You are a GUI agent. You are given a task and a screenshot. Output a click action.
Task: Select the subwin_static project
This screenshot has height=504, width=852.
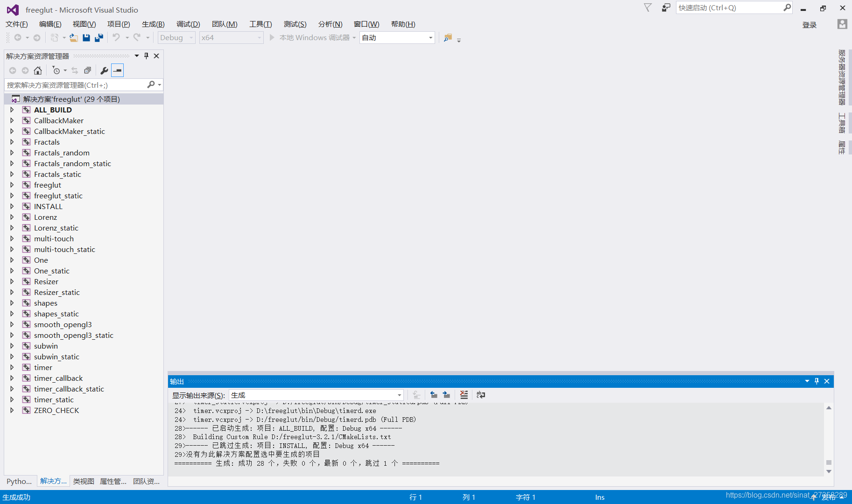click(x=56, y=357)
